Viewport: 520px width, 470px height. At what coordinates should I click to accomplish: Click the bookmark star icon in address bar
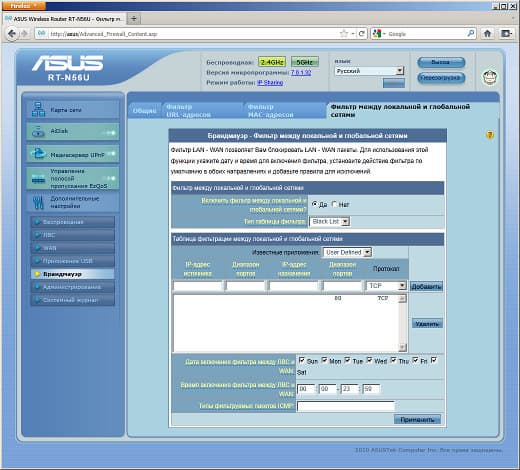pyautogui.click(x=344, y=34)
